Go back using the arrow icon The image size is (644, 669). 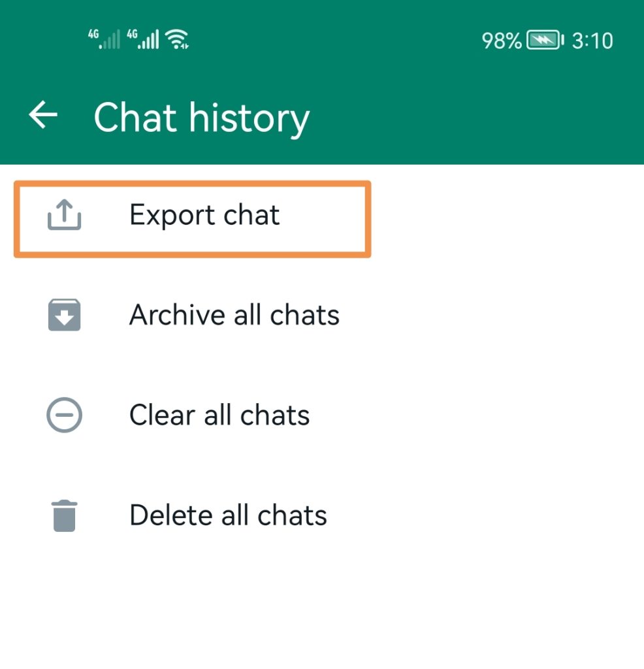pyautogui.click(x=43, y=114)
